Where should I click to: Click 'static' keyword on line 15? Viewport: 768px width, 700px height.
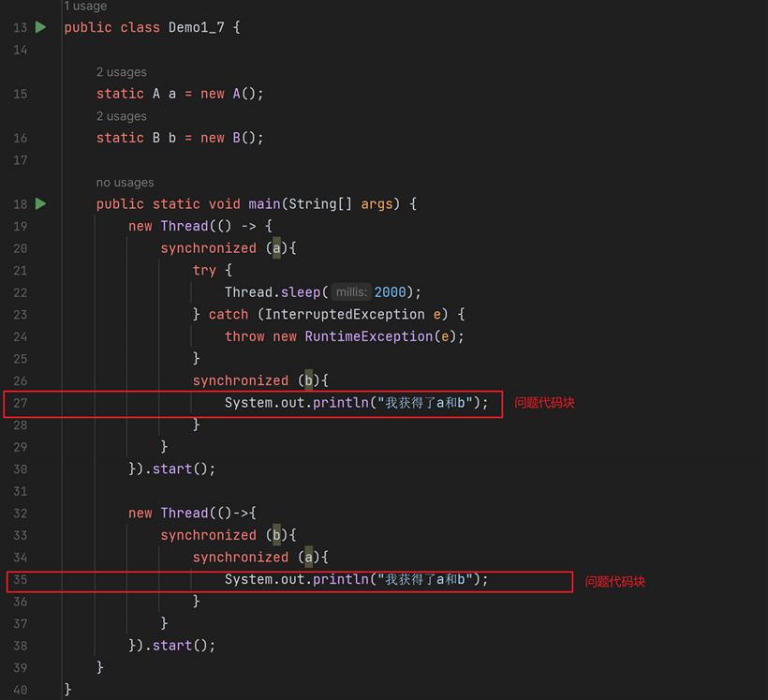pos(120,93)
